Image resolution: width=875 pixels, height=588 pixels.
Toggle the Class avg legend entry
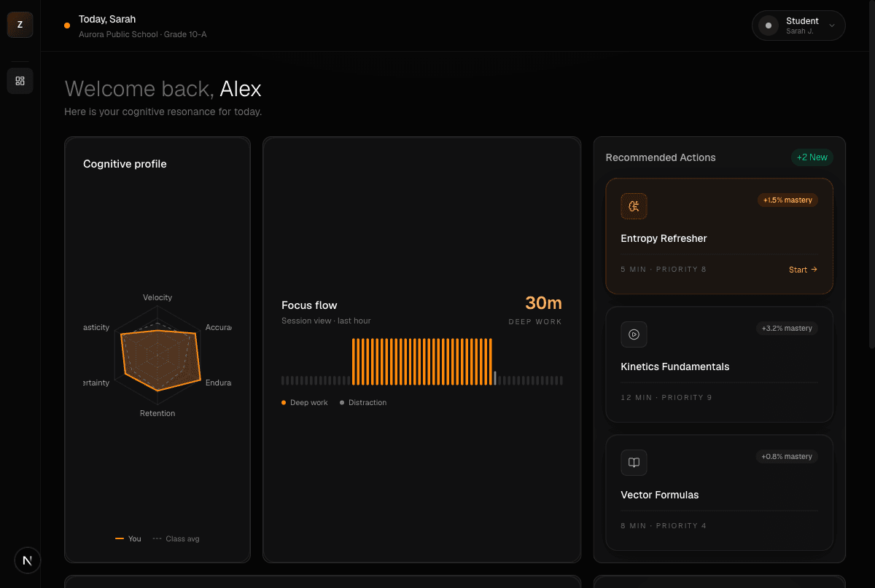point(176,538)
